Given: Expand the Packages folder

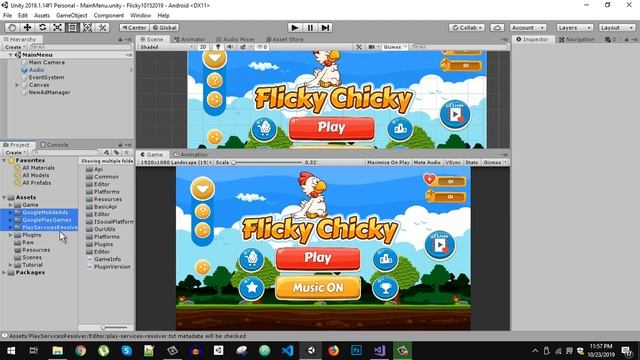Looking at the screenshot, I should [x=4, y=272].
